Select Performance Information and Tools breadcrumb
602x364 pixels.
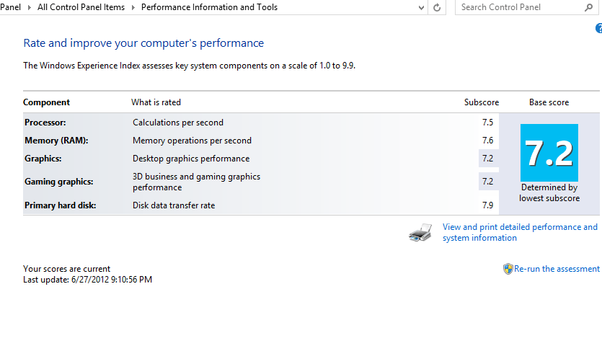tap(209, 7)
